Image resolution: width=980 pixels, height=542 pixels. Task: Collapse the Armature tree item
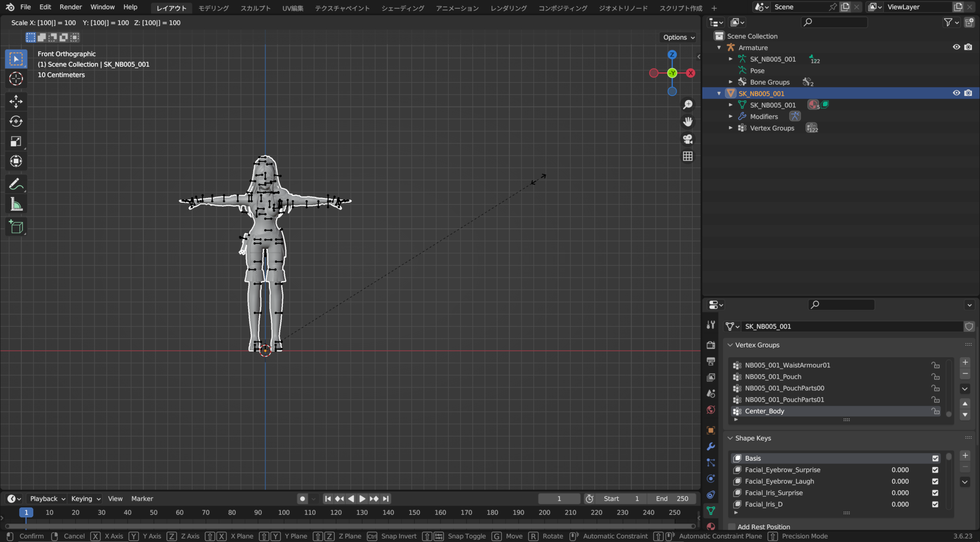pyautogui.click(x=719, y=47)
